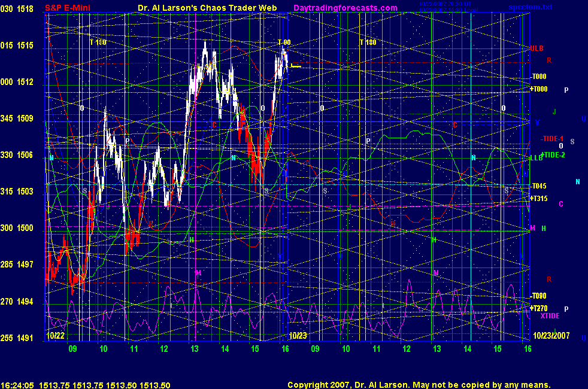Screen dimensions: 588x389
Task: Click the red "S&P E-Mini" chart title
Action: coord(68,8)
